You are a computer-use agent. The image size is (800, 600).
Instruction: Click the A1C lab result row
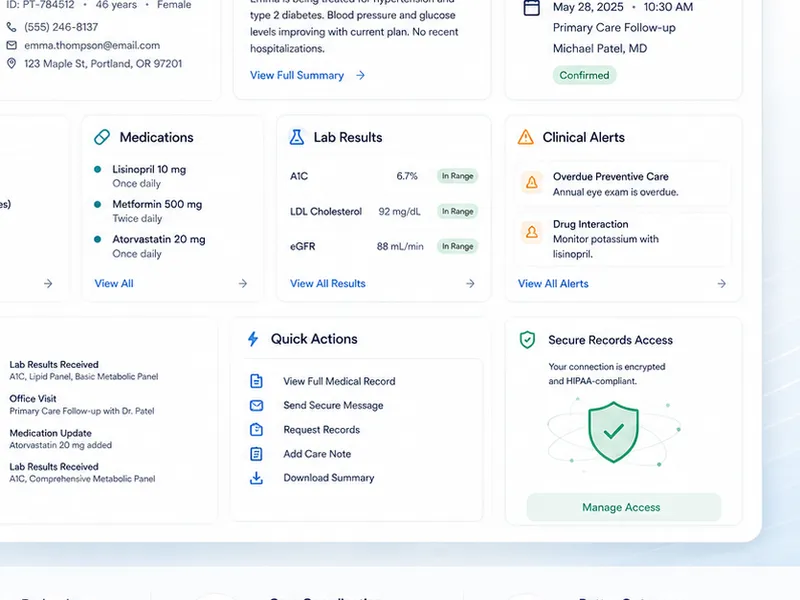(383, 176)
